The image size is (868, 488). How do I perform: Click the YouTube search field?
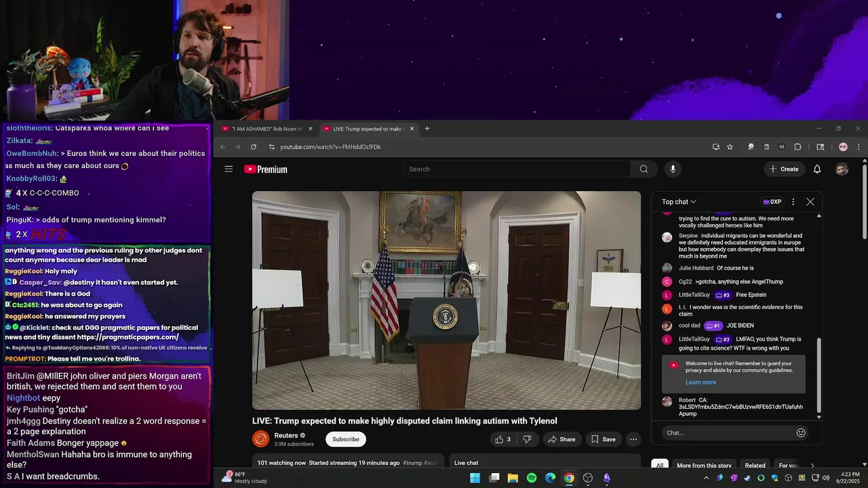click(517, 169)
